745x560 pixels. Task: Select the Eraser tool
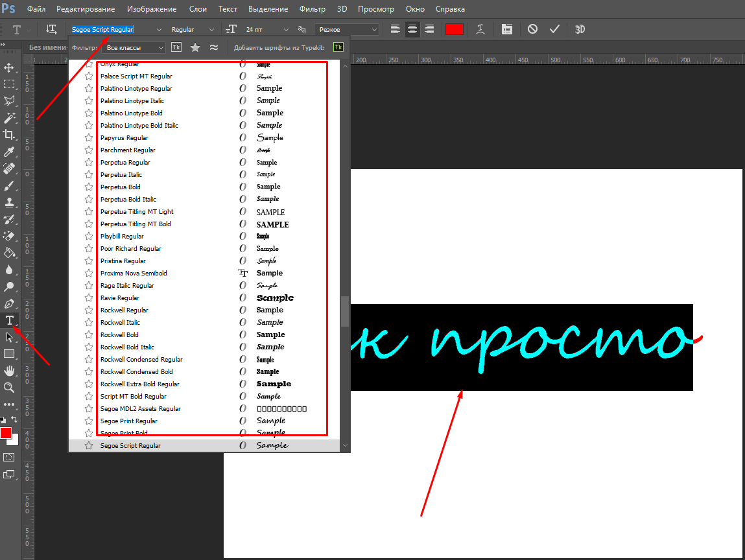click(x=9, y=236)
